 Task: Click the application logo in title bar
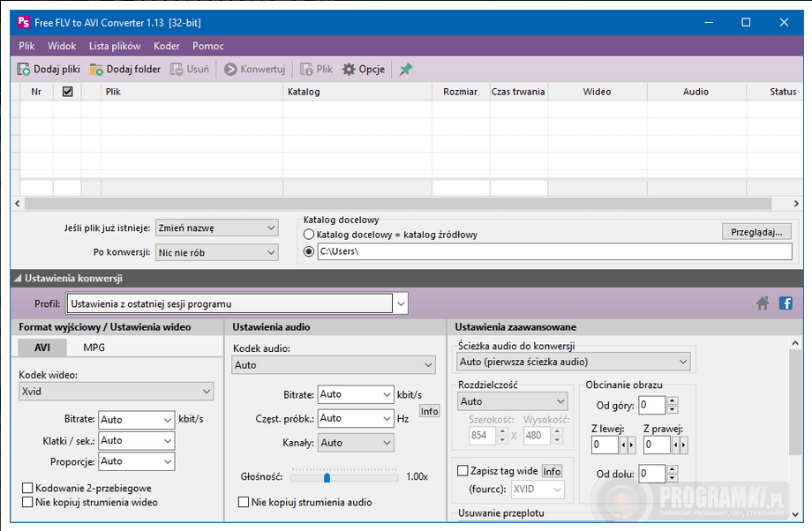pos(24,22)
